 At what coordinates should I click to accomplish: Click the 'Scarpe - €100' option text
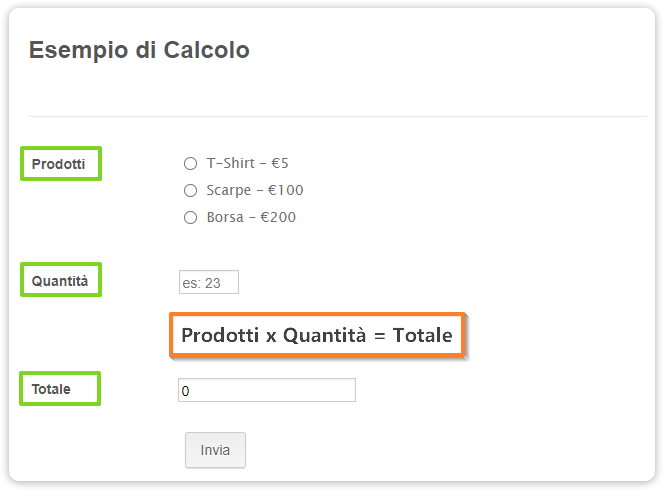254,190
